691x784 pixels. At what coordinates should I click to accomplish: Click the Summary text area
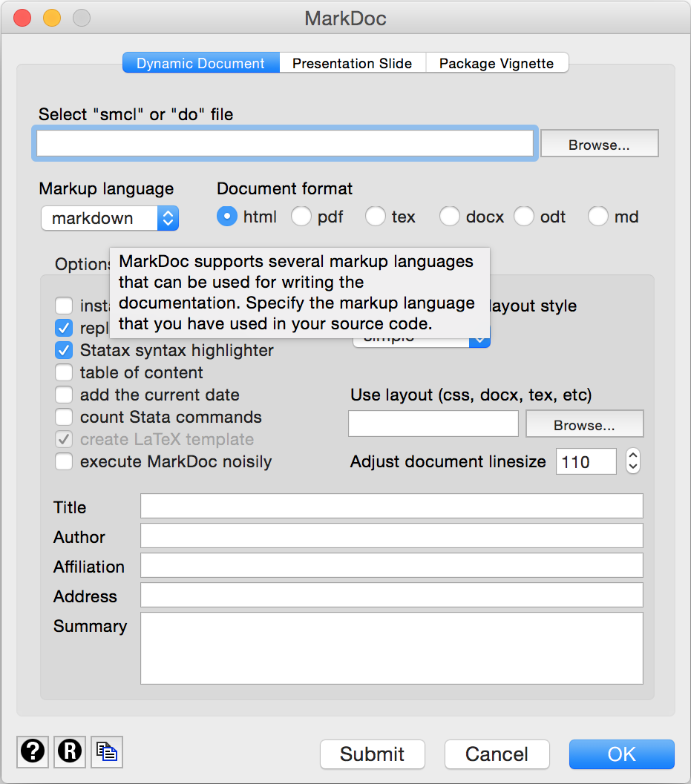click(x=392, y=648)
